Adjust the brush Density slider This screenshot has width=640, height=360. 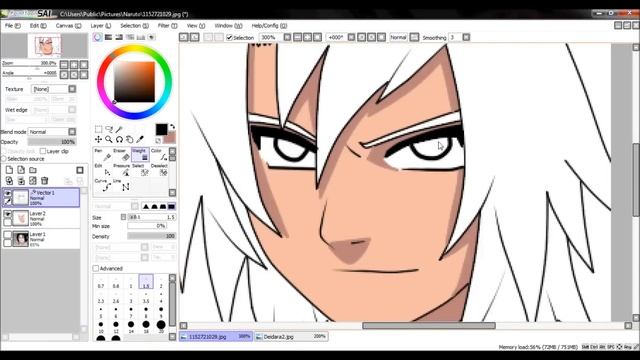click(x=151, y=236)
